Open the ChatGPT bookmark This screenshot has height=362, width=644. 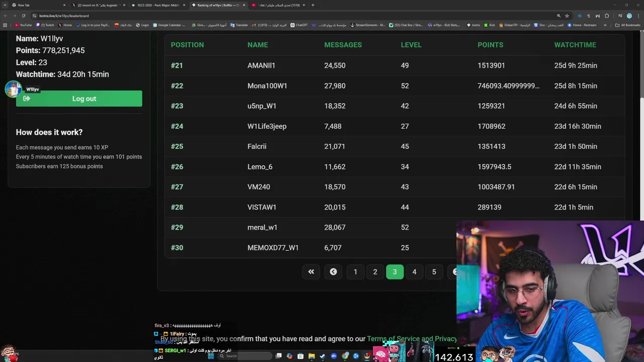click(299, 25)
